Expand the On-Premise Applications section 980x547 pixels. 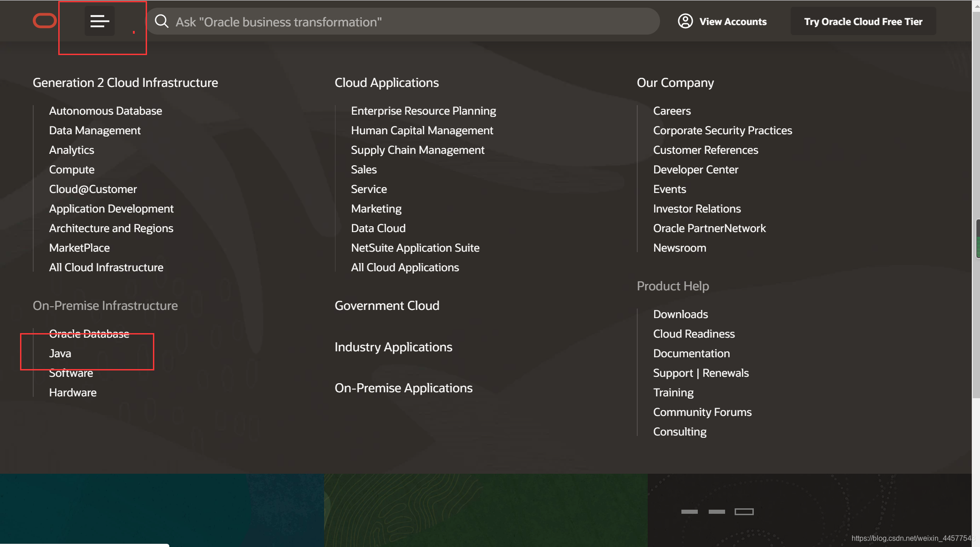pyautogui.click(x=403, y=388)
